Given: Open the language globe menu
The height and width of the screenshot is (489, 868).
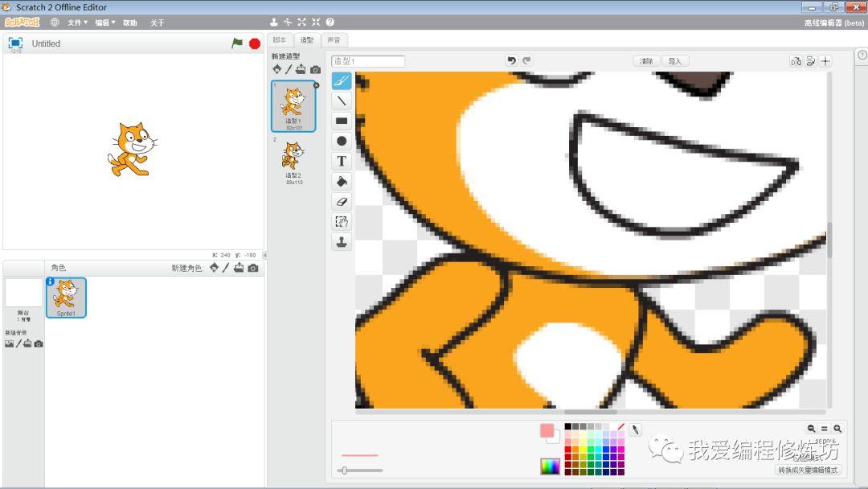Looking at the screenshot, I should [55, 23].
